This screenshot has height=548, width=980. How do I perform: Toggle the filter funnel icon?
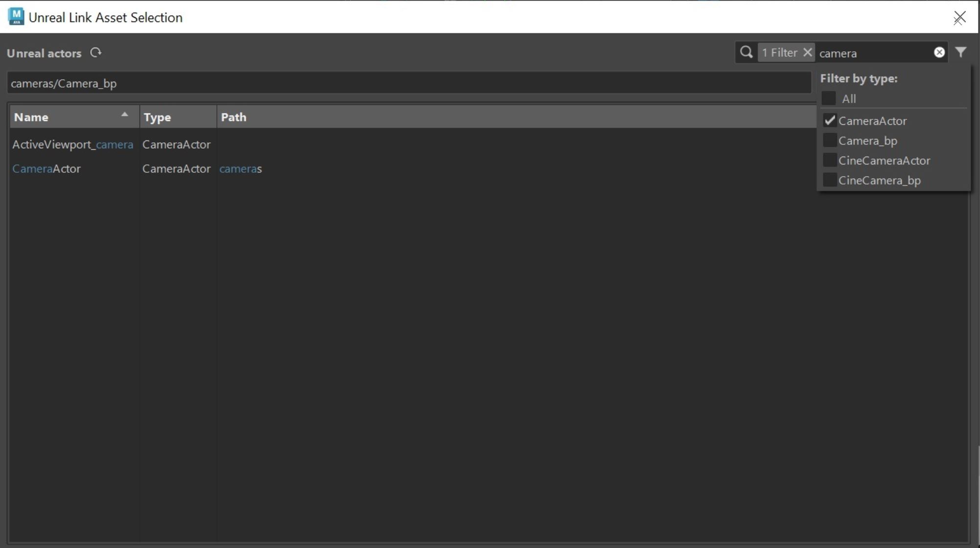tap(960, 52)
